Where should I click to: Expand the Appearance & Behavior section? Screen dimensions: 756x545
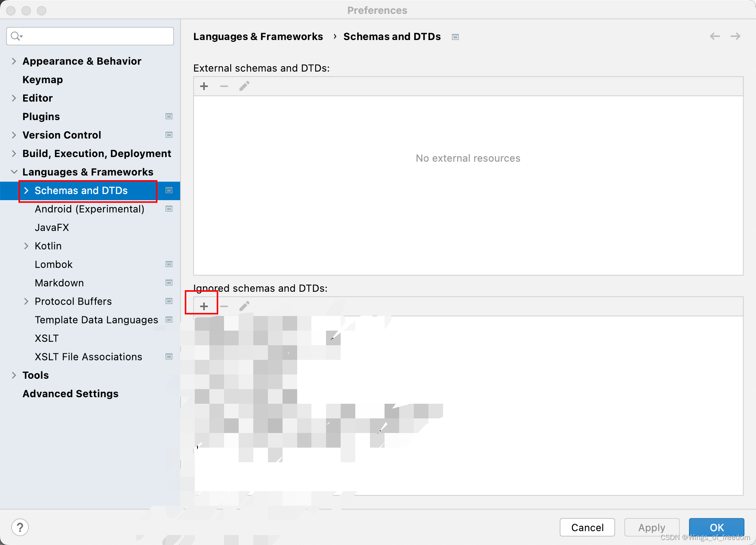[x=14, y=61]
